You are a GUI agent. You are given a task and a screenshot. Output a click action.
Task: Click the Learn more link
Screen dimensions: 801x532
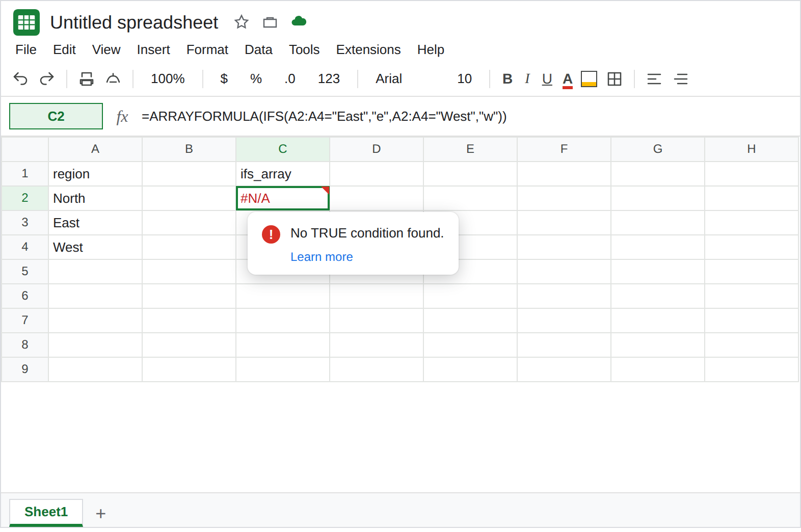coord(322,257)
